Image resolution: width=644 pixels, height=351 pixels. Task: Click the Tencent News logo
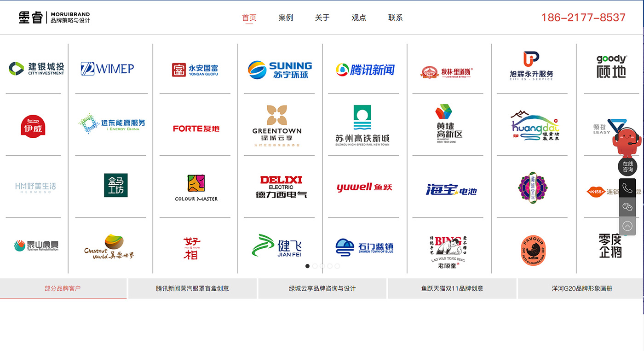tap(365, 70)
